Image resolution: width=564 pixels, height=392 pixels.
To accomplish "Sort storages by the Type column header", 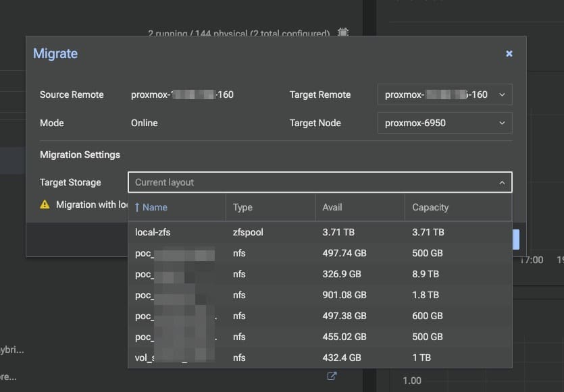I will 243,207.
